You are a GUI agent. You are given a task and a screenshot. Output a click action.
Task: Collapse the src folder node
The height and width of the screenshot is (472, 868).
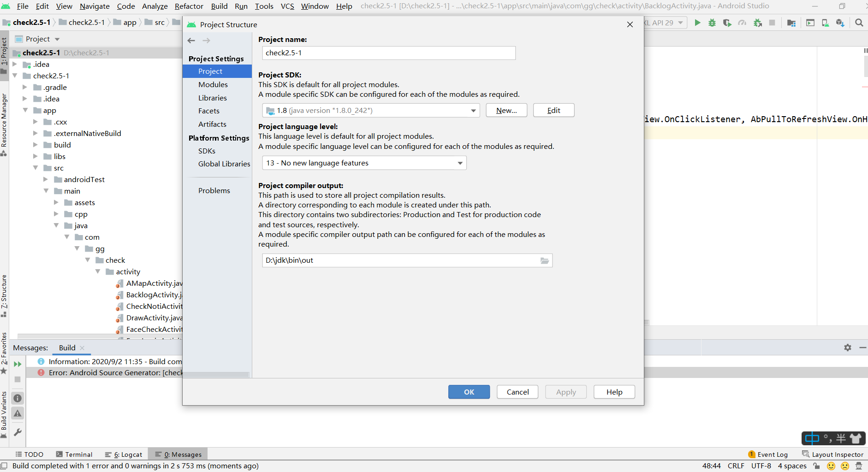(36, 168)
